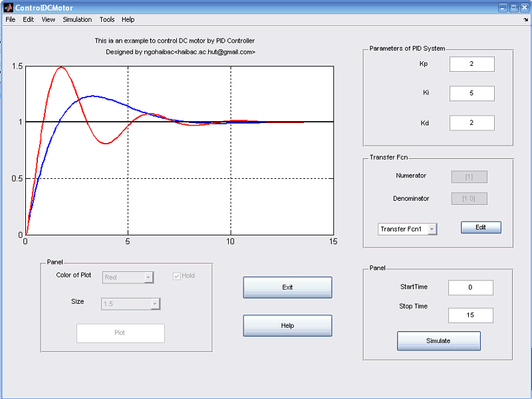The image size is (532, 399).
Task: Open the Help menu
Action: [x=128, y=20]
